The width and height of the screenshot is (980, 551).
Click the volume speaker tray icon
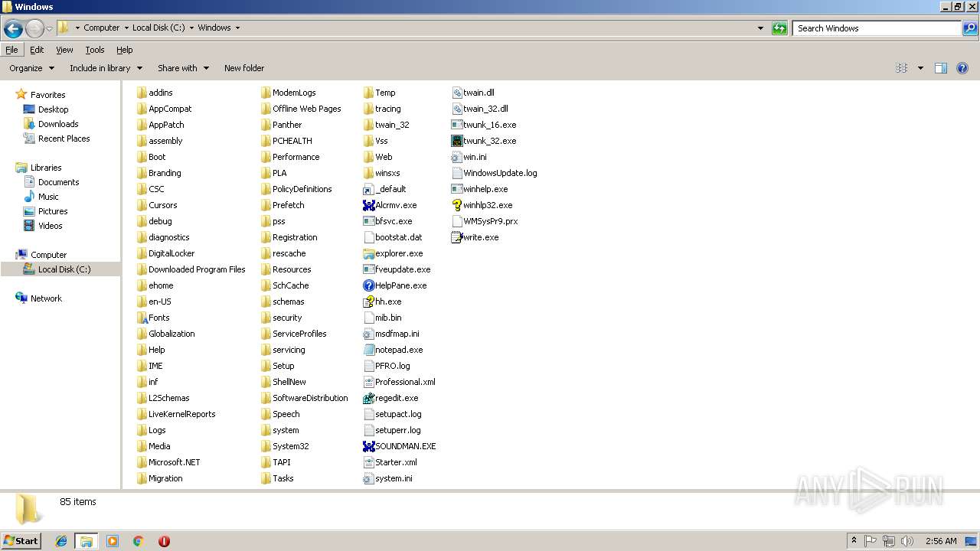(907, 541)
